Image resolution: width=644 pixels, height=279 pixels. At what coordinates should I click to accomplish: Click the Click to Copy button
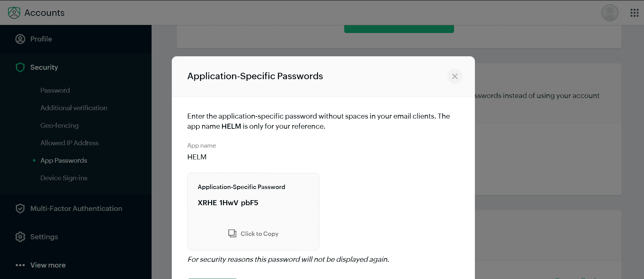click(253, 234)
